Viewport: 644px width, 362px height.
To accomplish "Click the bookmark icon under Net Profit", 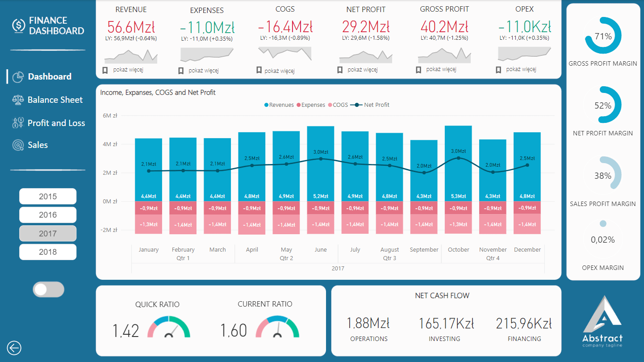I will click(x=339, y=69).
